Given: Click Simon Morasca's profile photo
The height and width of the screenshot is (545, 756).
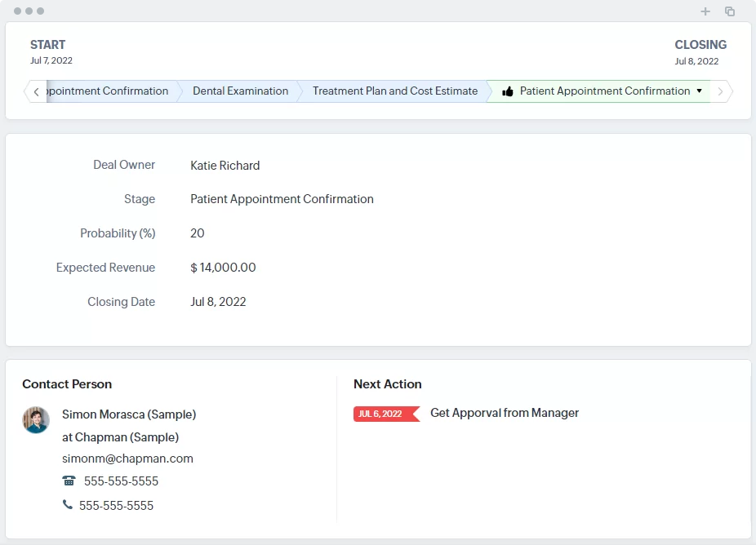Looking at the screenshot, I should coord(36,420).
